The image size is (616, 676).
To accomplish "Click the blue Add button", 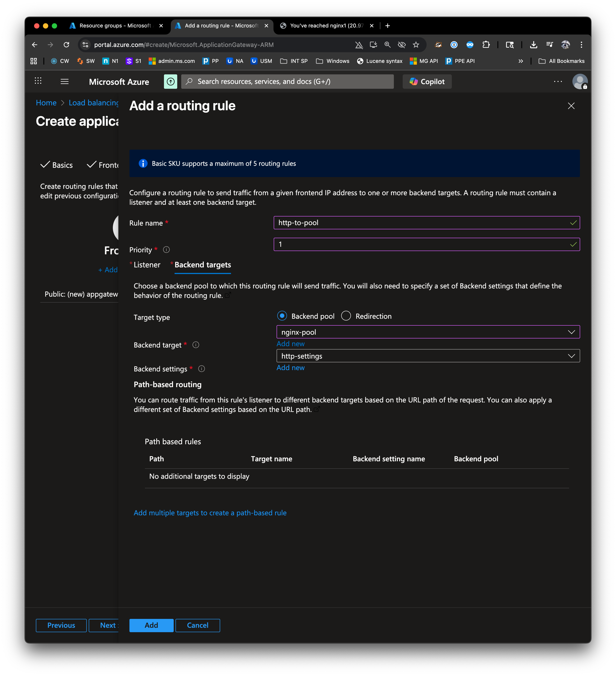I will [151, 625].
